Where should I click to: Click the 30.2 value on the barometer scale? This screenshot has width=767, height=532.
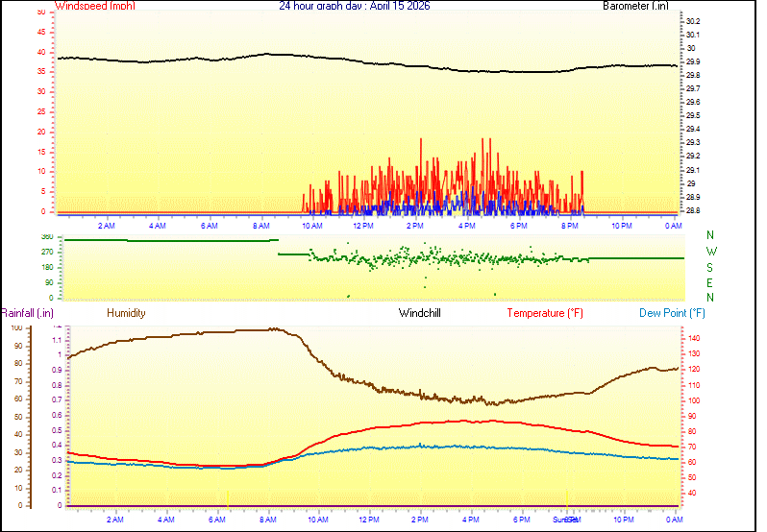(693, 21)
